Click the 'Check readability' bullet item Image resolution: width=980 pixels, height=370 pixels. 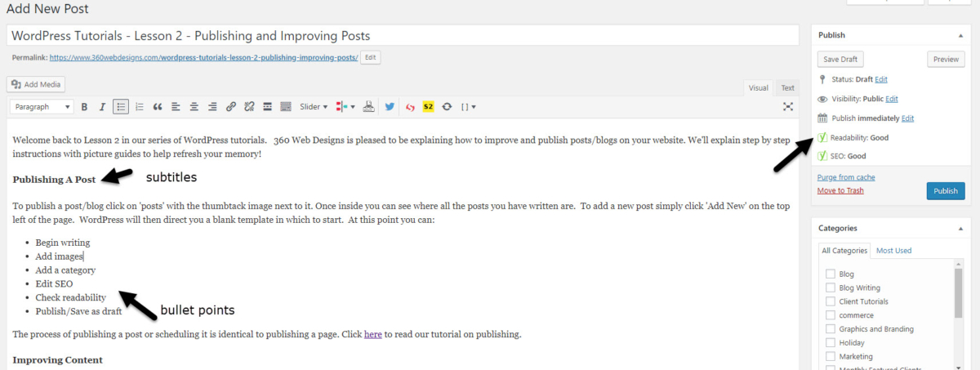click(x=70, y=297)
